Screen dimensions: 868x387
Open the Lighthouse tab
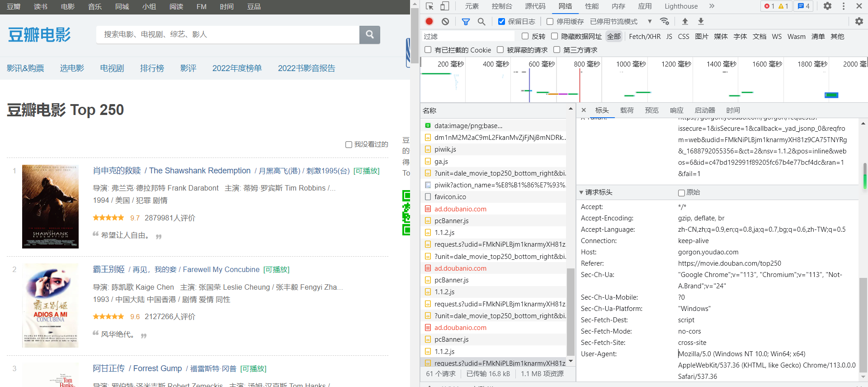(681, 6)
